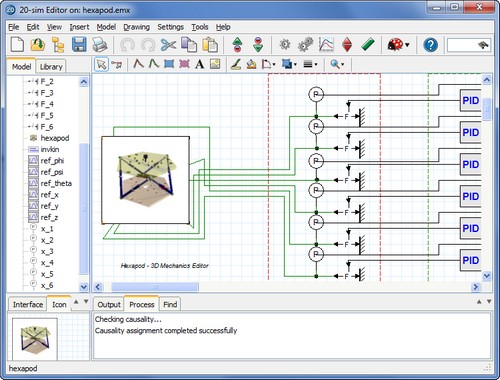Click the single gear check model icon
The height and width of the screenshot is (380, 500).
pyautogui.click(x=285, y=44)
